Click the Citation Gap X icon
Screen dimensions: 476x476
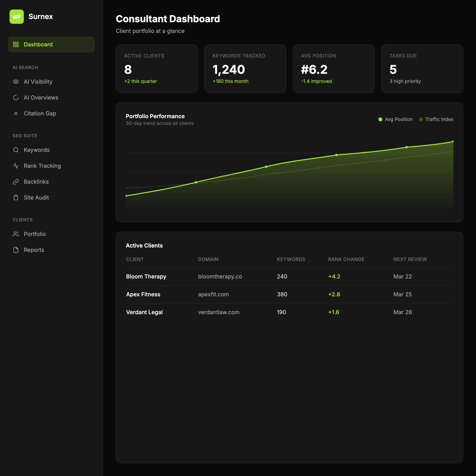(16, 113)
